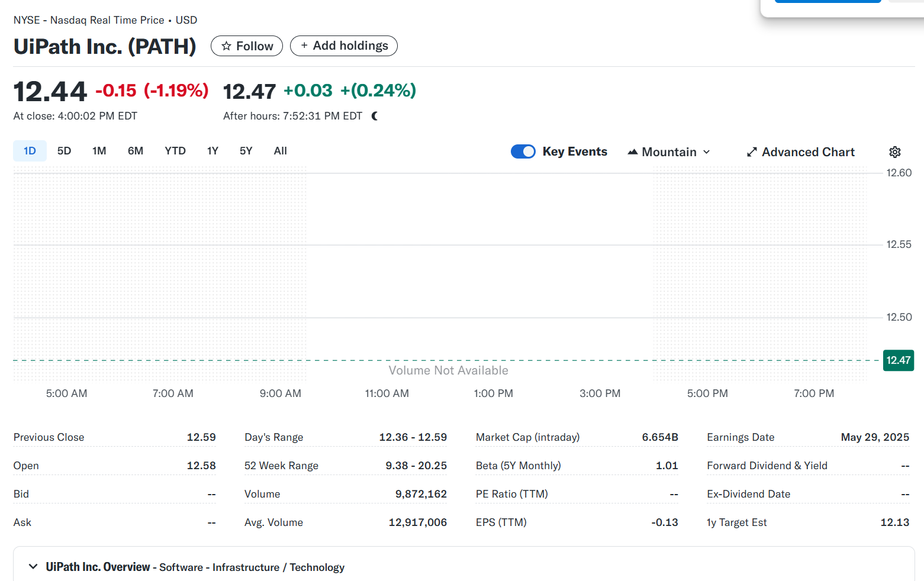Viewport: 924px width, 581px height.
Task: Click the closing price 12.44
Action: (50, 92)
